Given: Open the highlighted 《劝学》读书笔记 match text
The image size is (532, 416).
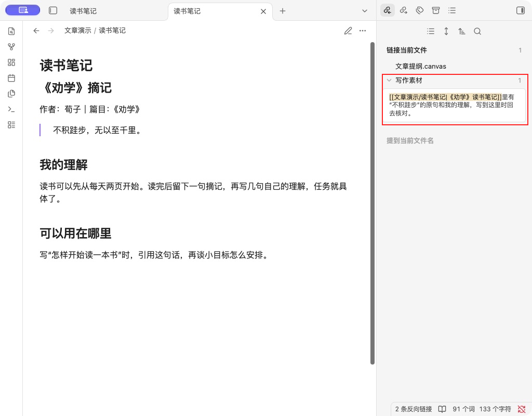Looking at the screenshot, I should 445,97.
